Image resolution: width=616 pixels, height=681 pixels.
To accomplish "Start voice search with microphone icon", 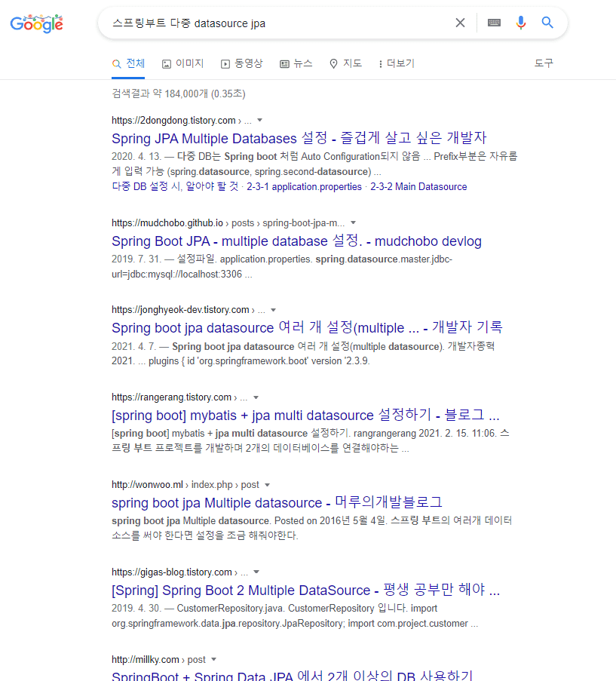I will (521, 23).
